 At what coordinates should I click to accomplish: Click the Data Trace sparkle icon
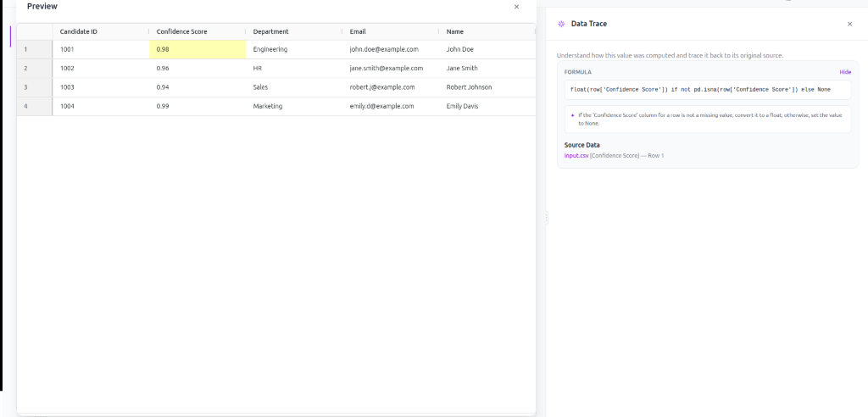click(x=561, y=24)
